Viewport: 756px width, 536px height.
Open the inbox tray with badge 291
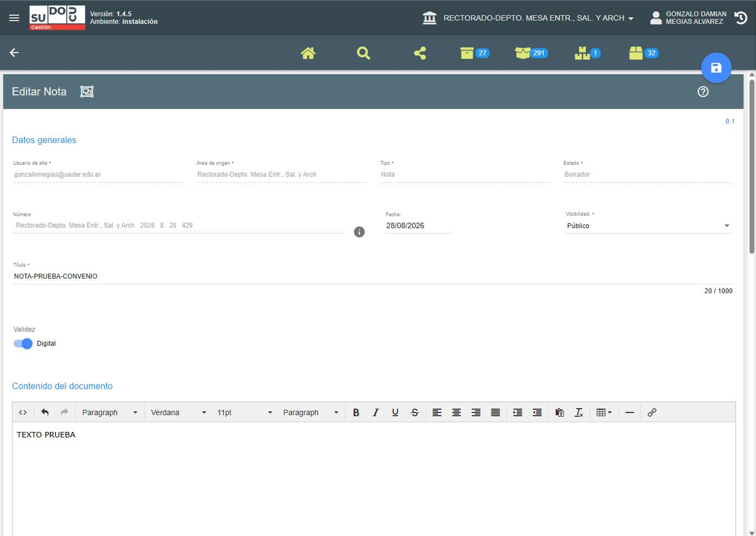[x=531, y=53]
